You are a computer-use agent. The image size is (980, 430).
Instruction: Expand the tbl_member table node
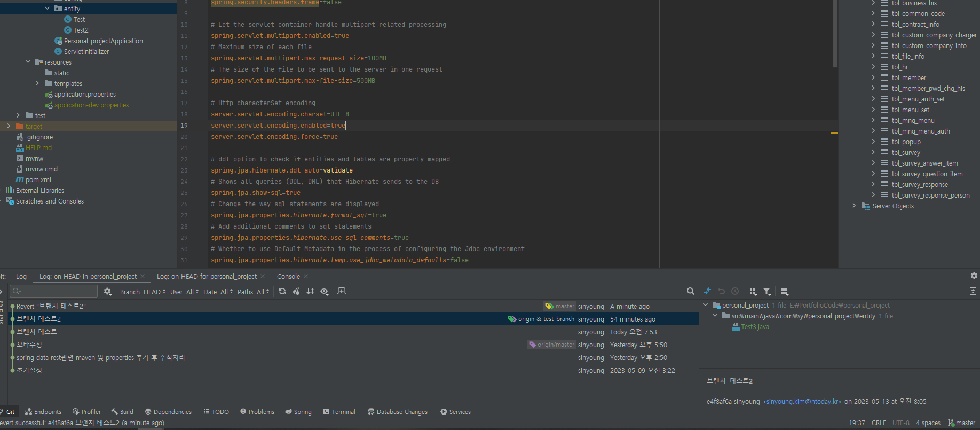[x=873, y=77]
